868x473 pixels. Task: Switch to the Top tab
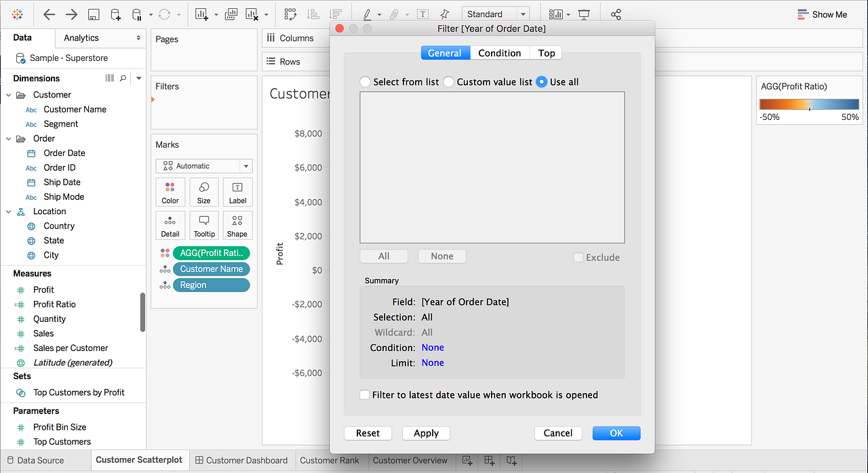547,53
